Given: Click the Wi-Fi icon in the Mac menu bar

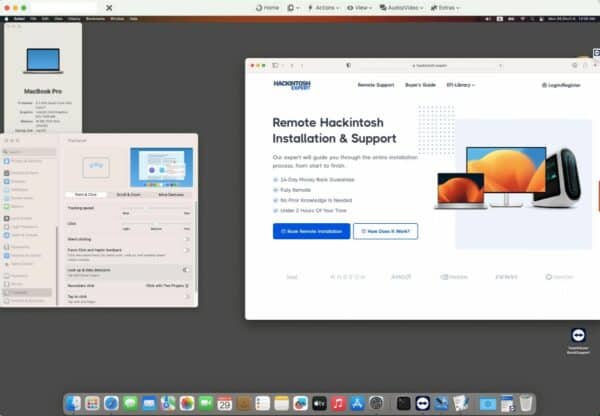Looking at the screenshot, I should point(522,19).
